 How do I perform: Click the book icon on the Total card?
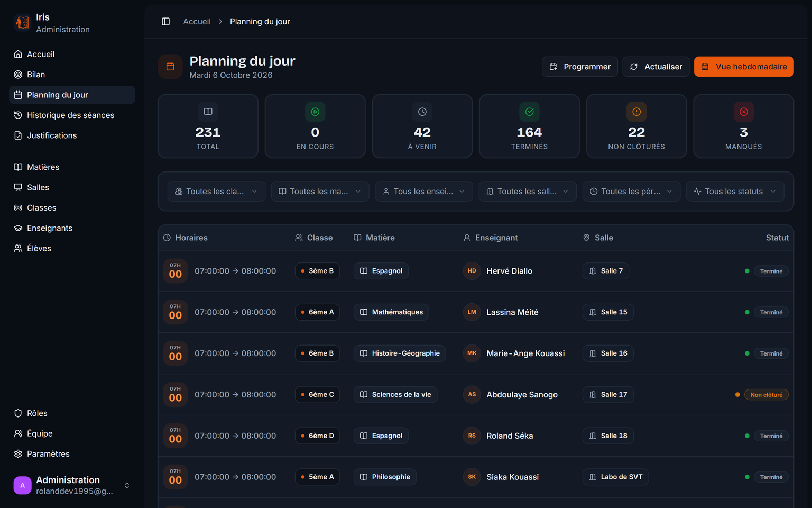tap(208, 112)
